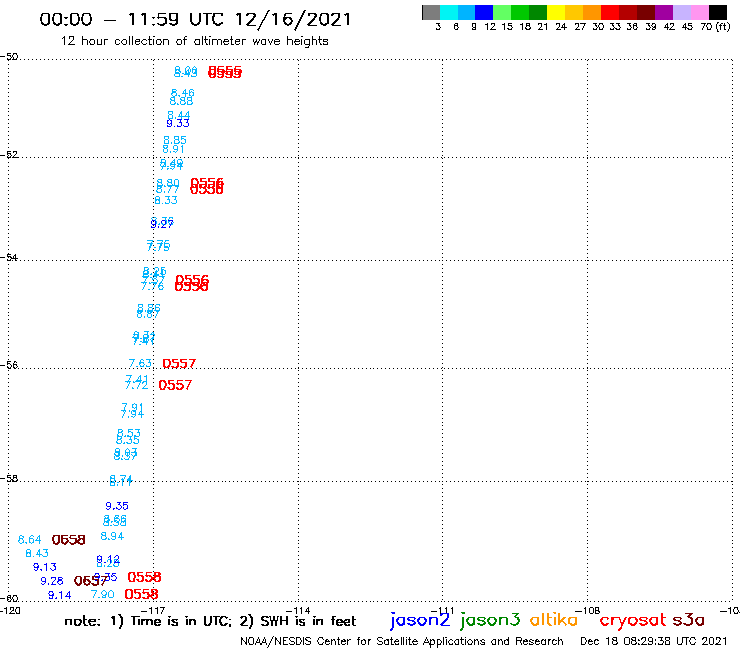Screen dimensions: 740x650
Task: Click the -117 longitude axis label
Action: click(153, 610)
